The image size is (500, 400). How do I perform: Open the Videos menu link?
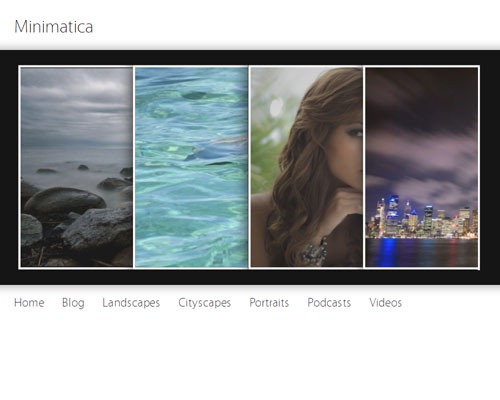coord(385,303)
